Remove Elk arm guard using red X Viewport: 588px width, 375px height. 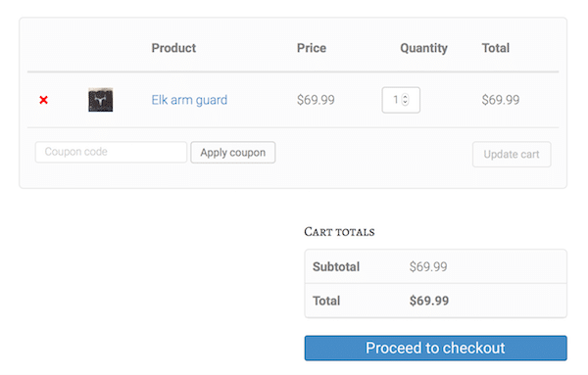click(43, 100)
